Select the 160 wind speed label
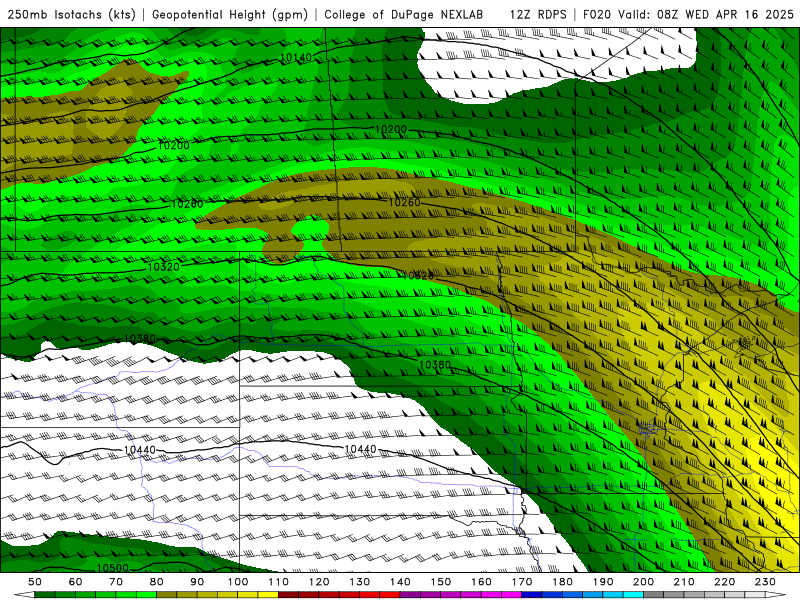This screenshot has height=600, width=800. 481,582
